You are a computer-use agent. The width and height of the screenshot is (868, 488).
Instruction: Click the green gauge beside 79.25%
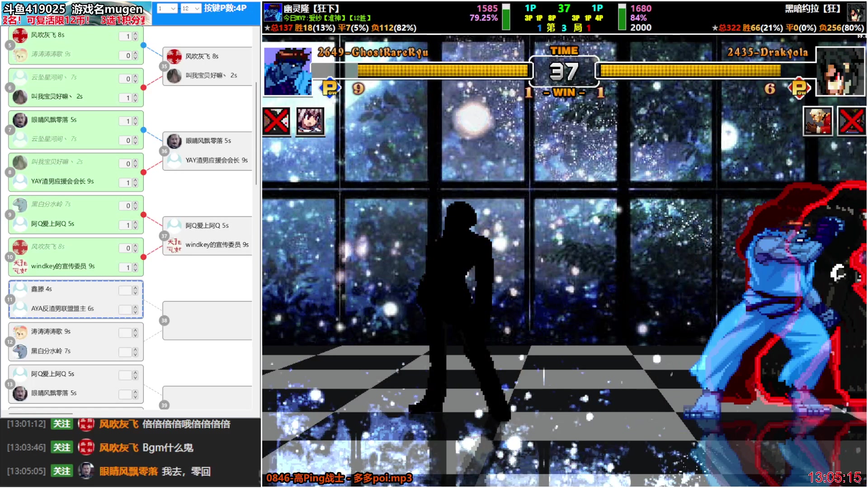(x=506, y=17)
